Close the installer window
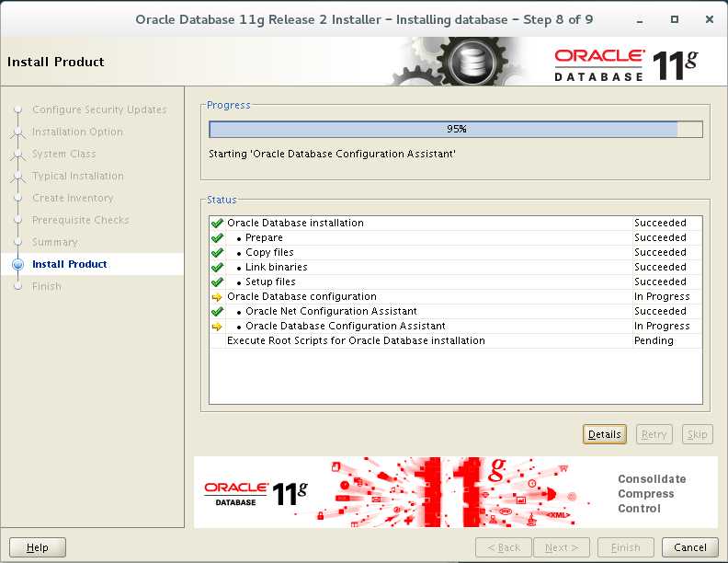The height and width of the screenshot is (563, 728). click(710, 19)
